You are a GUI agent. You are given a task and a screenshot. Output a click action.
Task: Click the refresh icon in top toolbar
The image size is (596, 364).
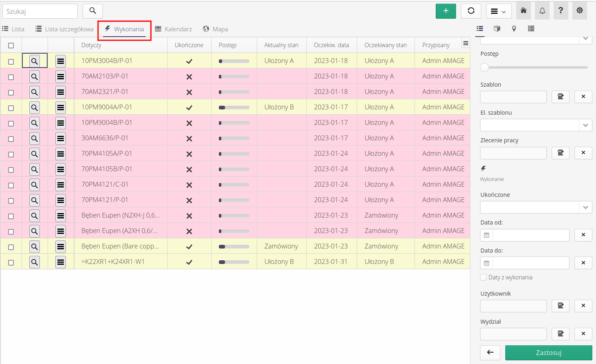(471, 11)
